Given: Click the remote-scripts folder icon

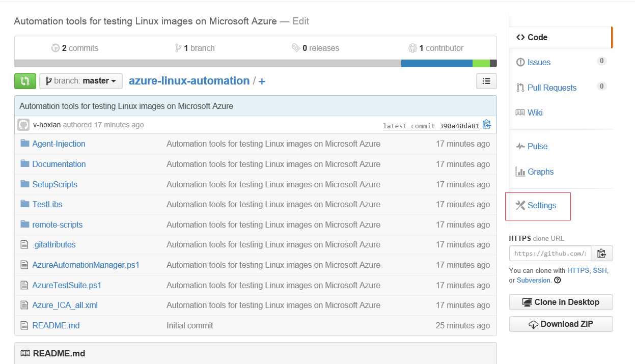Looking at the screenshot, I should [24, 225].
